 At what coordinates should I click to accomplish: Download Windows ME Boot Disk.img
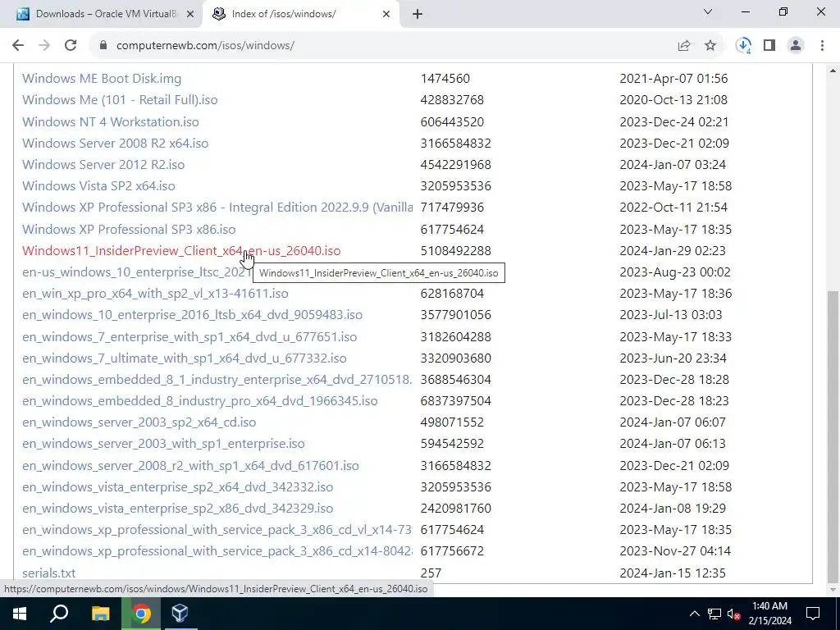pyautogui.click(x=102, y=79)
